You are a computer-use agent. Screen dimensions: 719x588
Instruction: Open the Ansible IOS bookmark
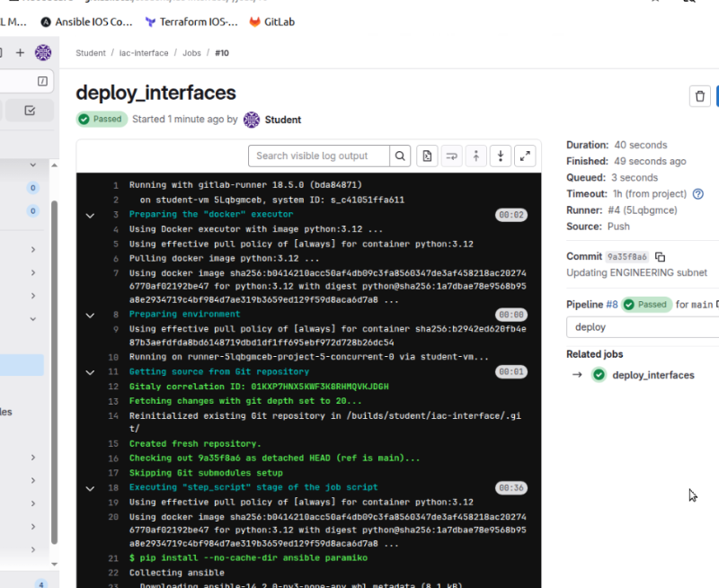pos(86,22)
